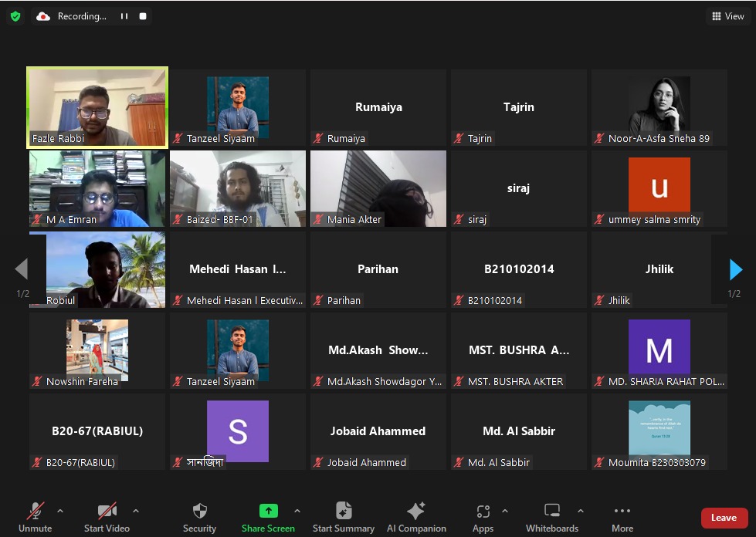Open AI Companion panel
756x537 pixels.
tap(416, 512)
